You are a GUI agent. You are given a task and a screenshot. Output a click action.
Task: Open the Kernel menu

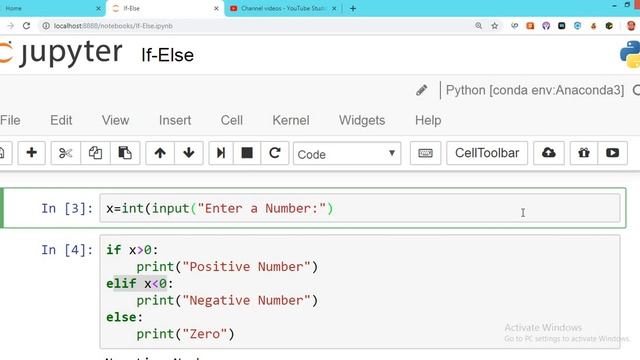[291, 120]
